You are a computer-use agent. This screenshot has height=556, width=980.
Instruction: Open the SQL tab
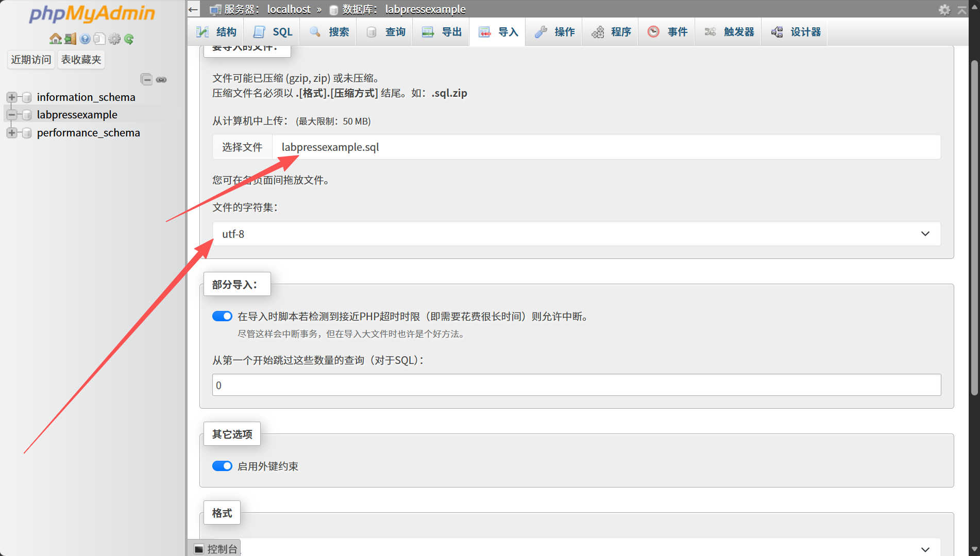272,32
